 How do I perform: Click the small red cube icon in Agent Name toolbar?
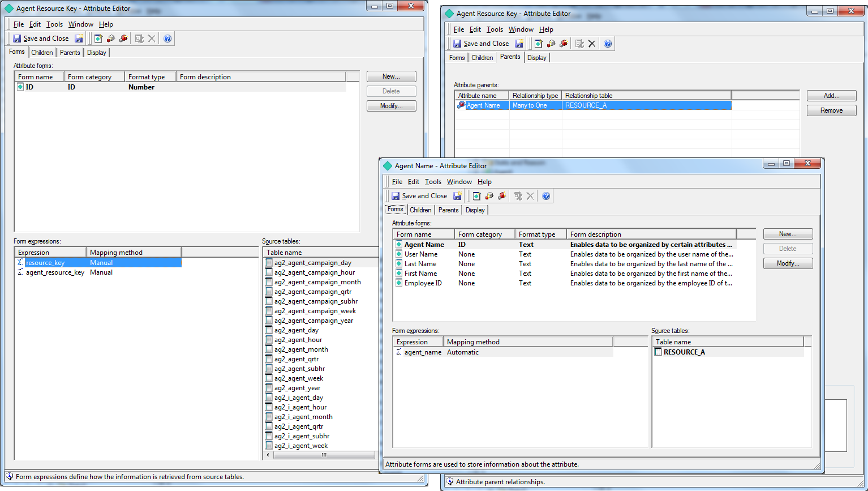[x=489, y=196]
